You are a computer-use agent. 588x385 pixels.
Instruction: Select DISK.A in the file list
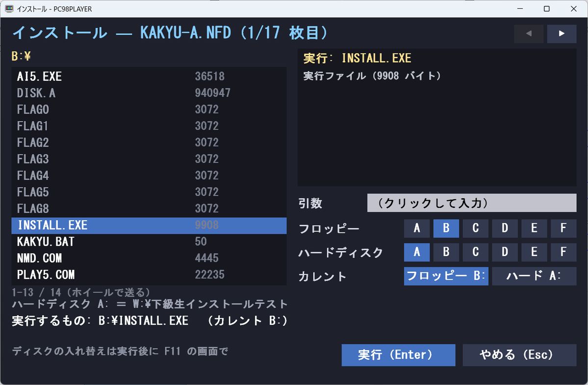point(149,93)
